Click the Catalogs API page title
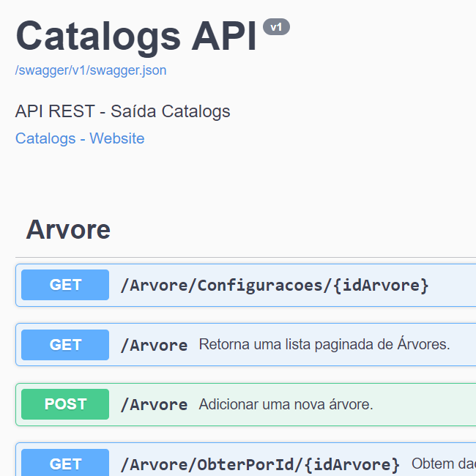The width and height of the screenshot is (476, 476). pyautogui.click(x=136, y=35)
